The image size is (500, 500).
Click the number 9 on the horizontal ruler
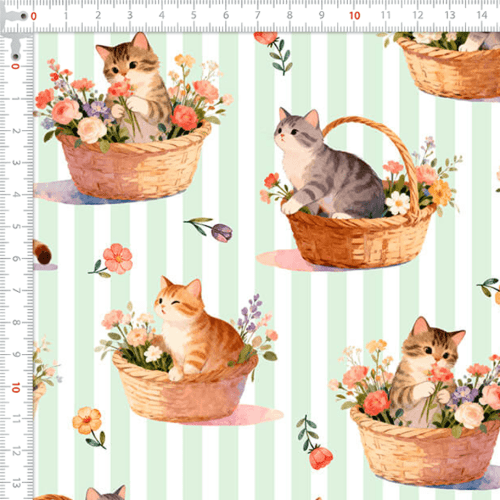tap(322, 15)
